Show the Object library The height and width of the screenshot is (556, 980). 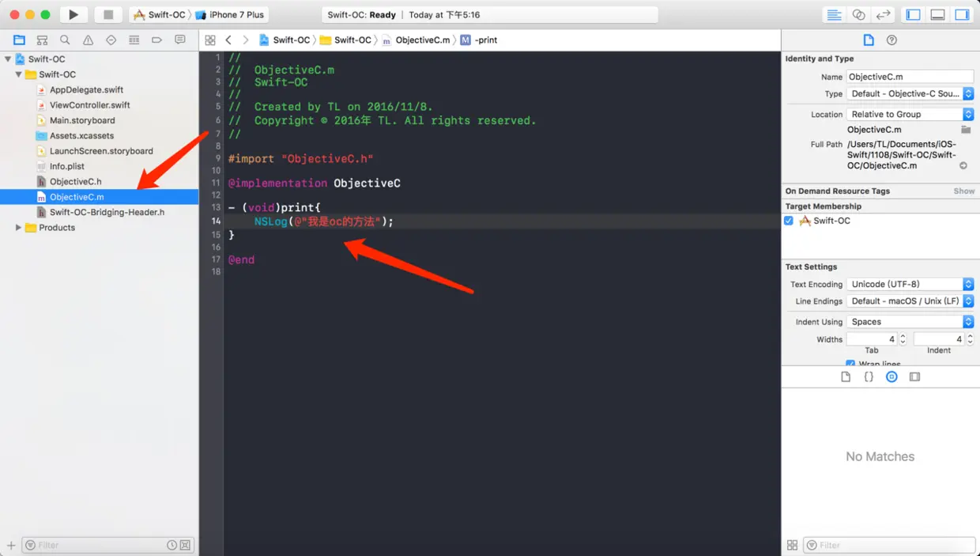(x=891, y=377)
